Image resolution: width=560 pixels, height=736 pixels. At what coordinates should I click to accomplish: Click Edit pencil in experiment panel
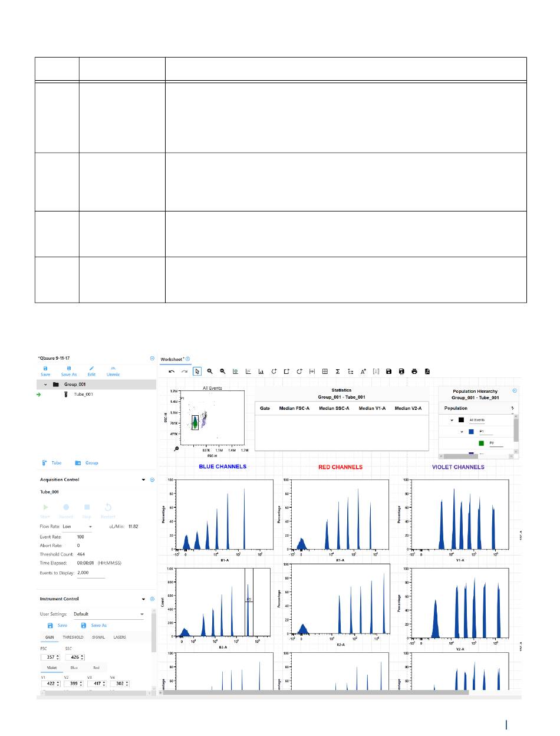pos(91,371)
